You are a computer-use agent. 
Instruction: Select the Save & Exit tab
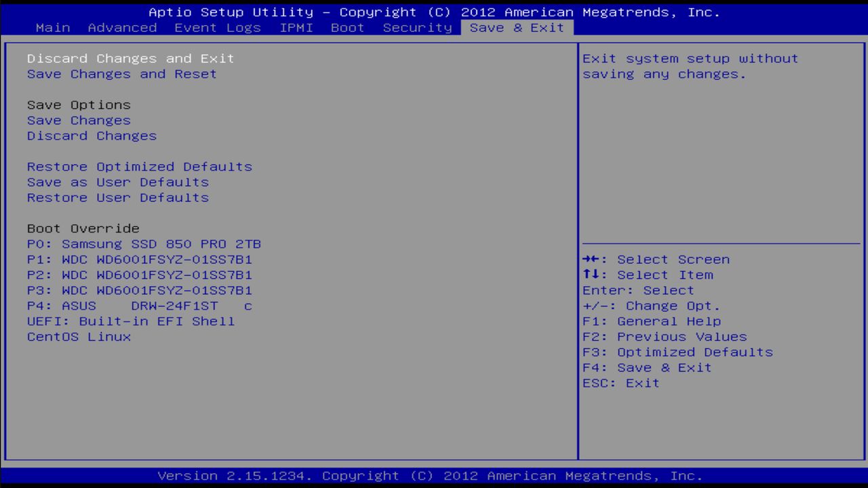[517, 28]
